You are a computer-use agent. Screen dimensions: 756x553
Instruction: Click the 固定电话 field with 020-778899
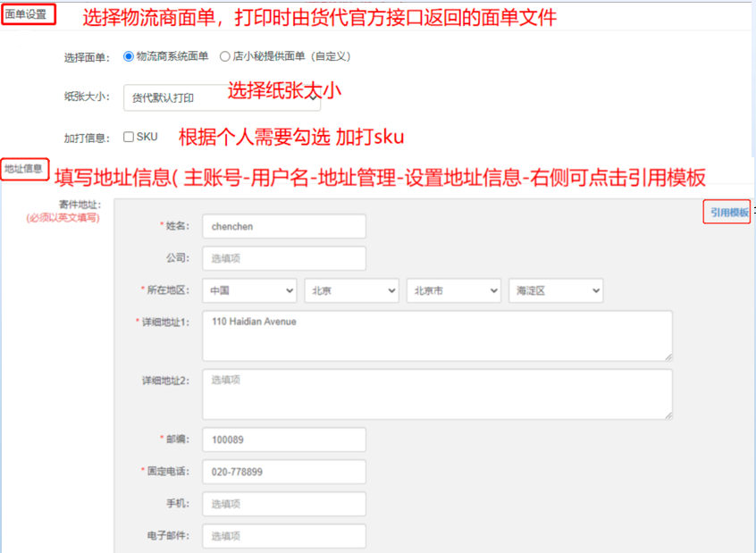(284, 472)
